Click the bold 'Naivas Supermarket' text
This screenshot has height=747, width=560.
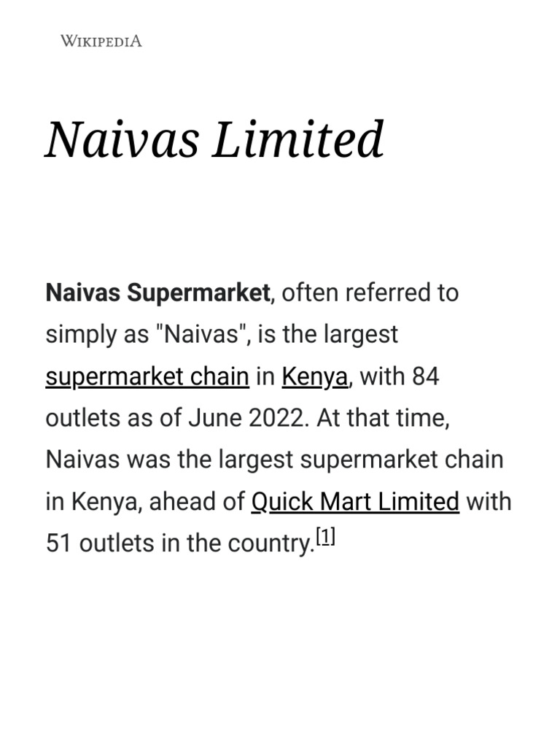157,293
